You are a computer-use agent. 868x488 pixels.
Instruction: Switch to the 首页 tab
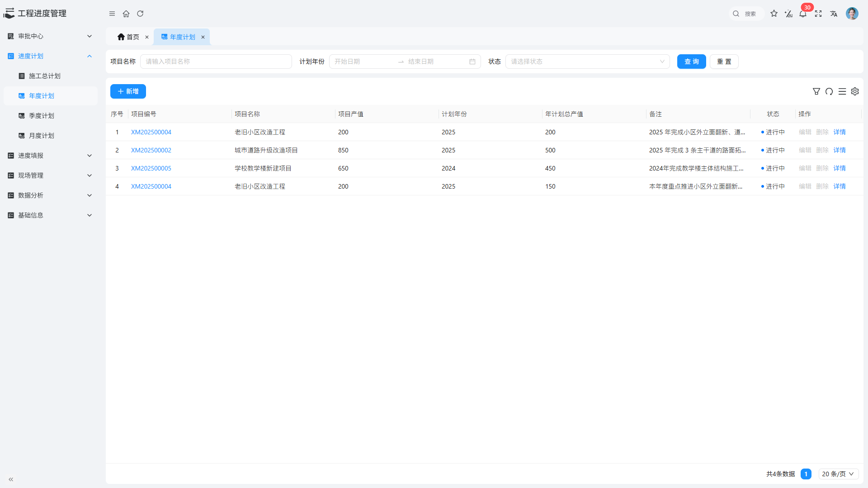coord(128,37)
